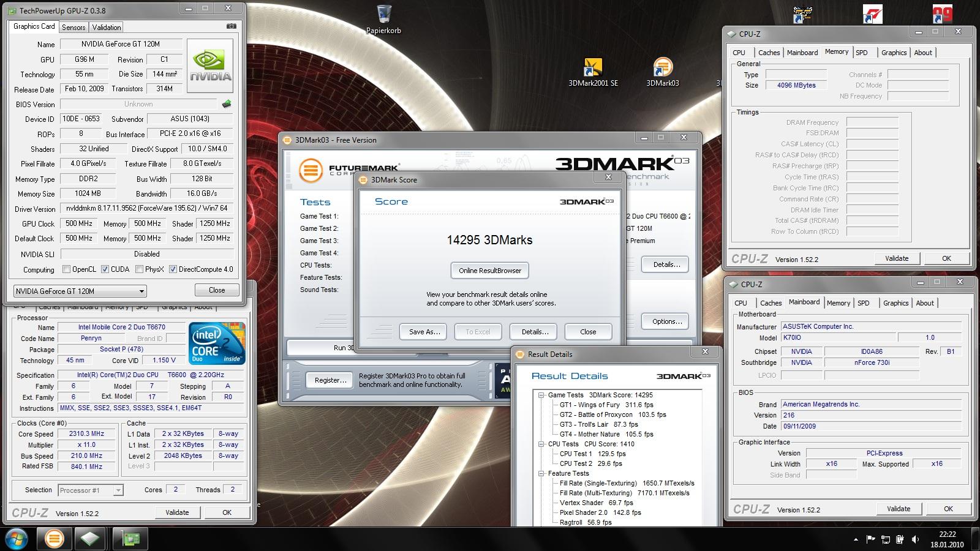Viewport: 980px width, 551px height.
Task: Toggle the DirectCompute 4.0 checkbox
Action: point(173,269)
